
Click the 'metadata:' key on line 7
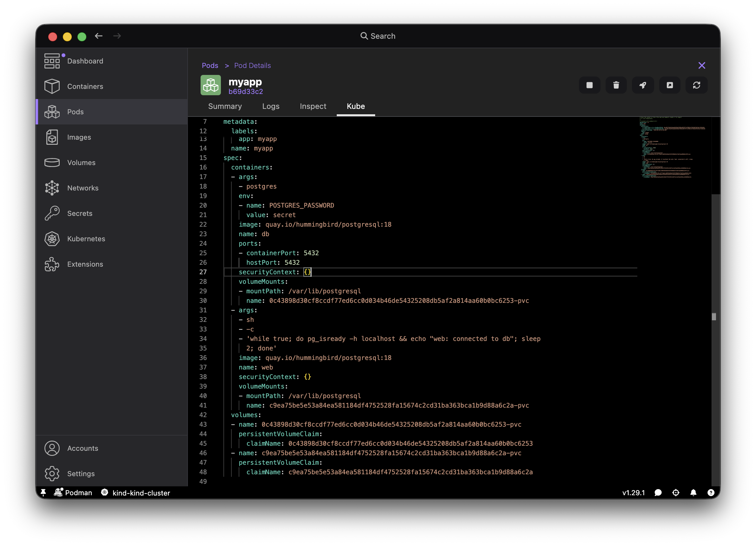[240, 122]
